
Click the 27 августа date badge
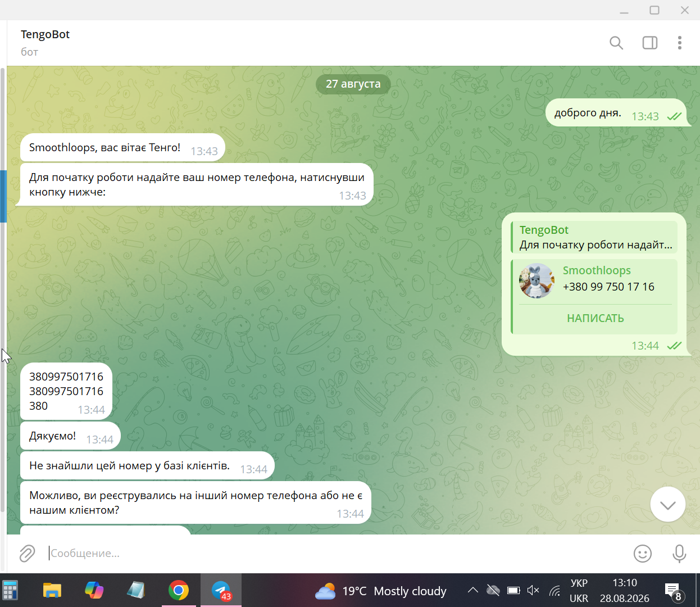pos(353,84)
